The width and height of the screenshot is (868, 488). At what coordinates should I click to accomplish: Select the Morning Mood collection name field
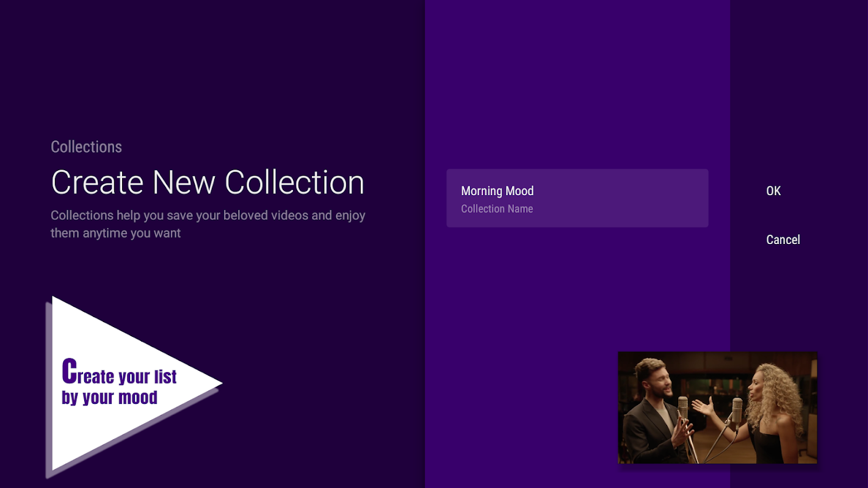(x=577, y=198)
